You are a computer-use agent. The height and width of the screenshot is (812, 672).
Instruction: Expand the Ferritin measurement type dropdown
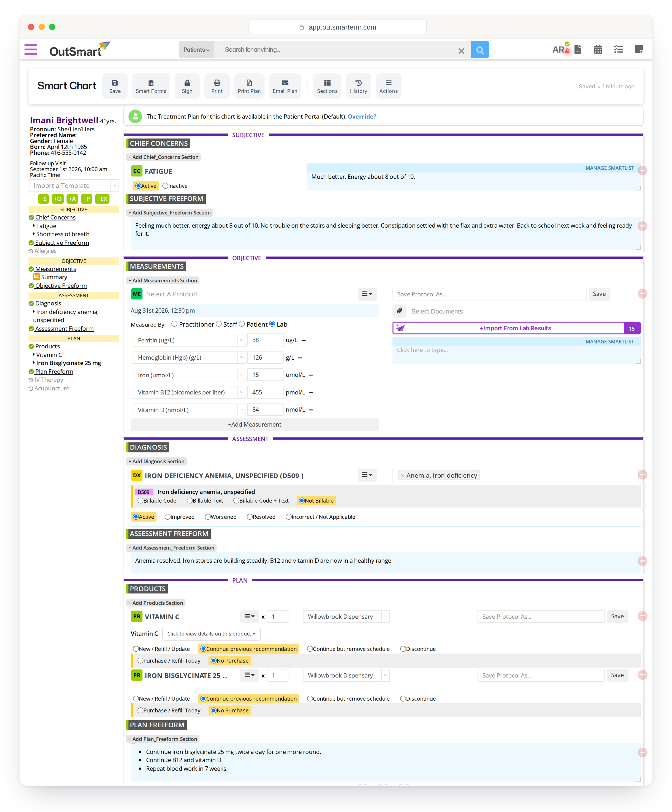242,340
